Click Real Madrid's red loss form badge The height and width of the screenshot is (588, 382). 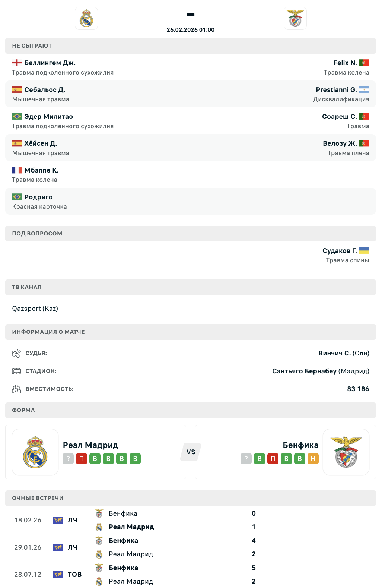point(82,459)
